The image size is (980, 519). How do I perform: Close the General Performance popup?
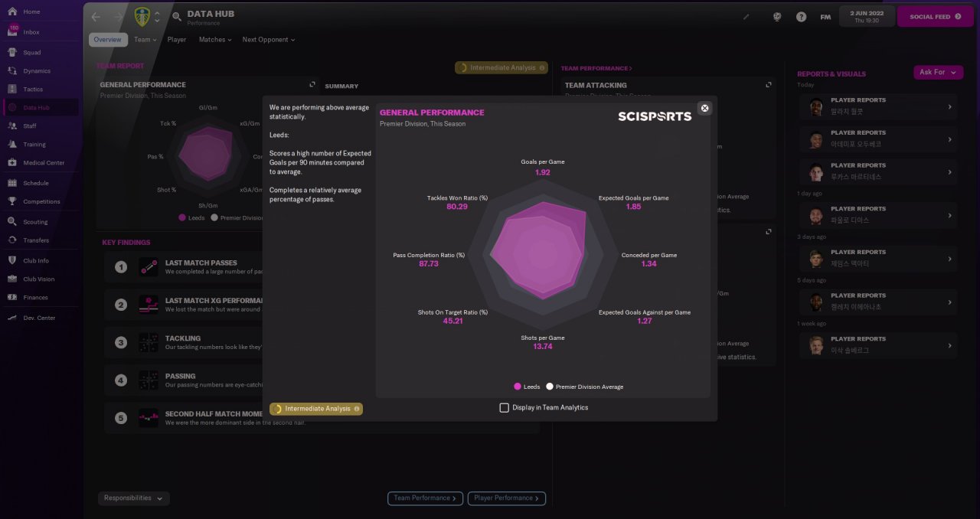(705, 108)
